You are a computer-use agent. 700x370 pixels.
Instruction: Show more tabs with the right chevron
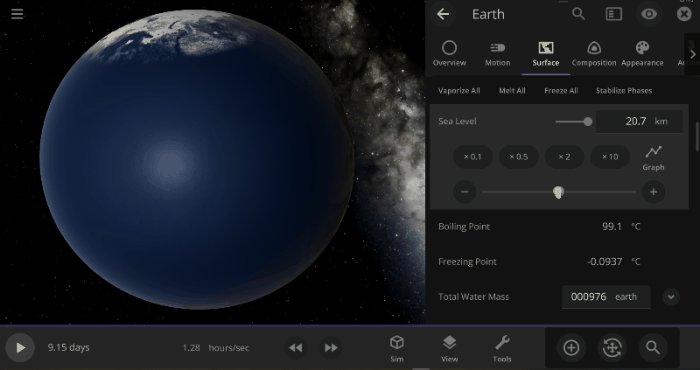[692, 54]
